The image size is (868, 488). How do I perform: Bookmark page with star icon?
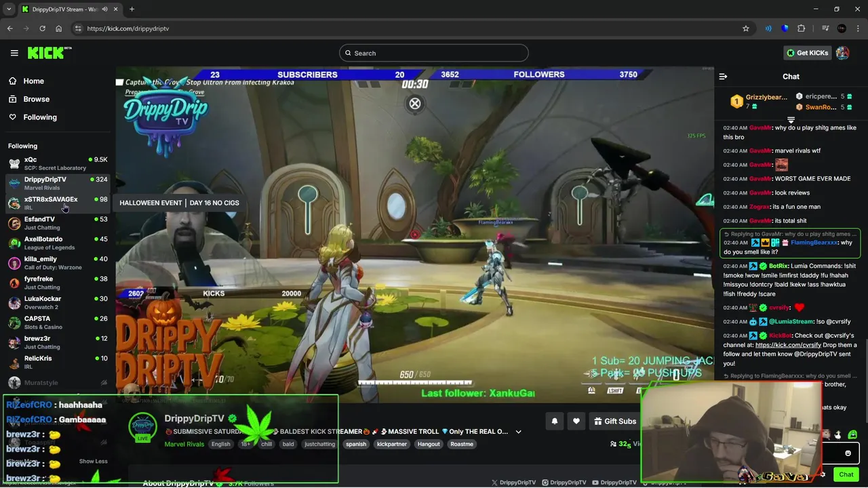(746, 28)
